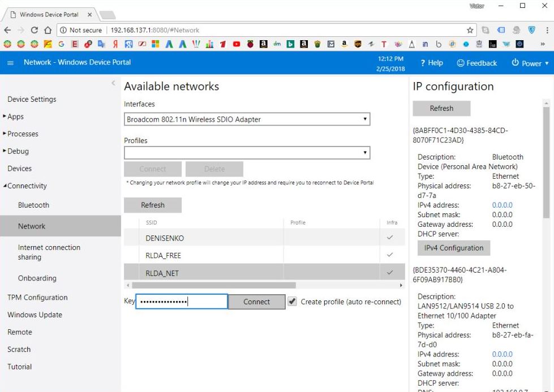Image resolution: width=554 pixels, height=392 pixels.
Task: Open the UPS bookmark icon
Action: pyautogui.click(x=358, y=44)
